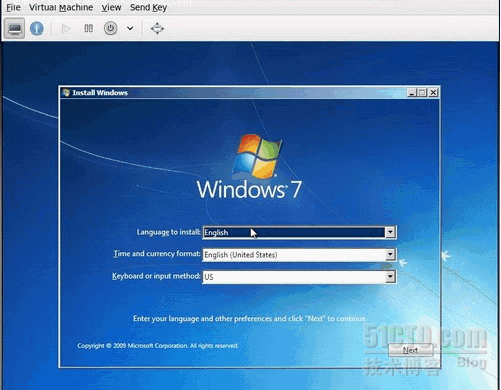Screen dimensions: 501x390
Task: Maximize the Install Windows dialog
Action: pos(422,93)
